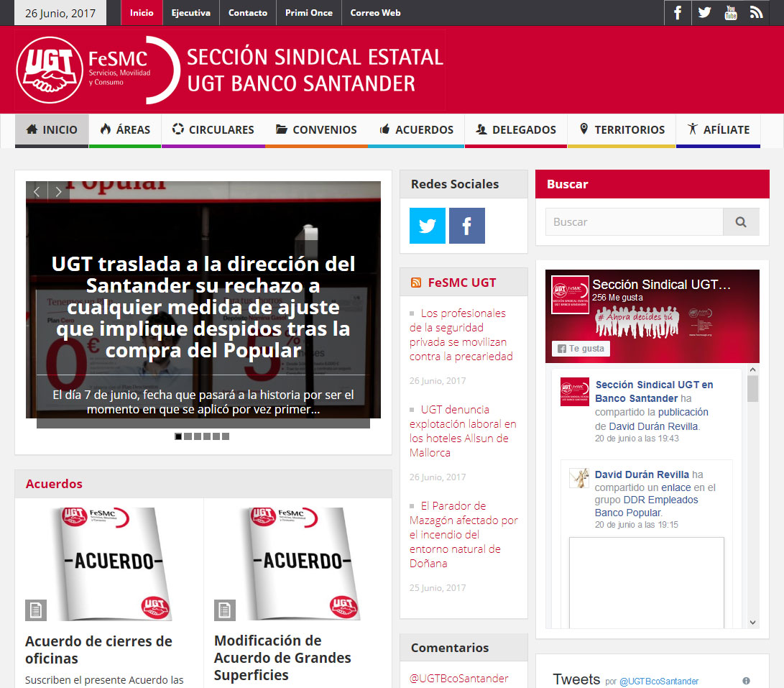Open Ejecutiva in the top bar
This screenshot has height=688, width=784.
pyautogui.click(x=191, y=12)
